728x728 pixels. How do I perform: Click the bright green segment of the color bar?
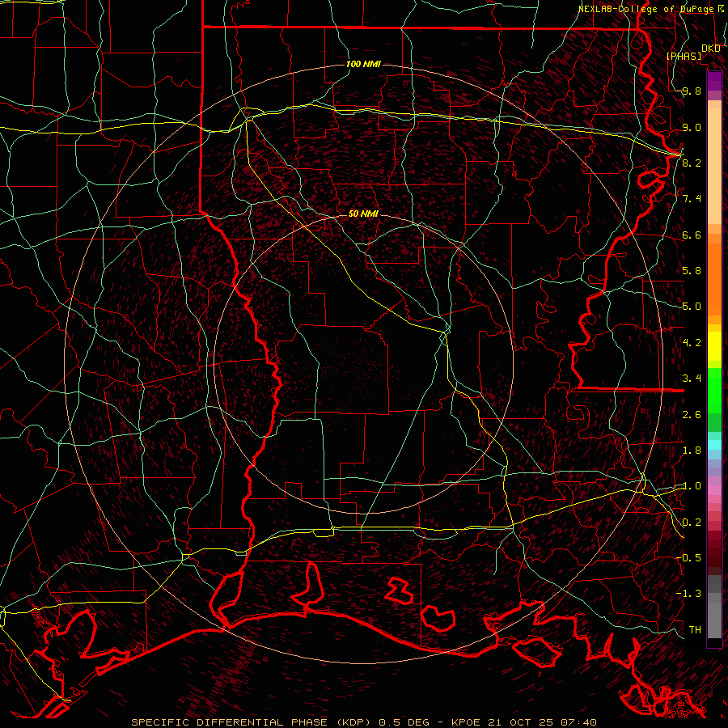pos(714,390)
